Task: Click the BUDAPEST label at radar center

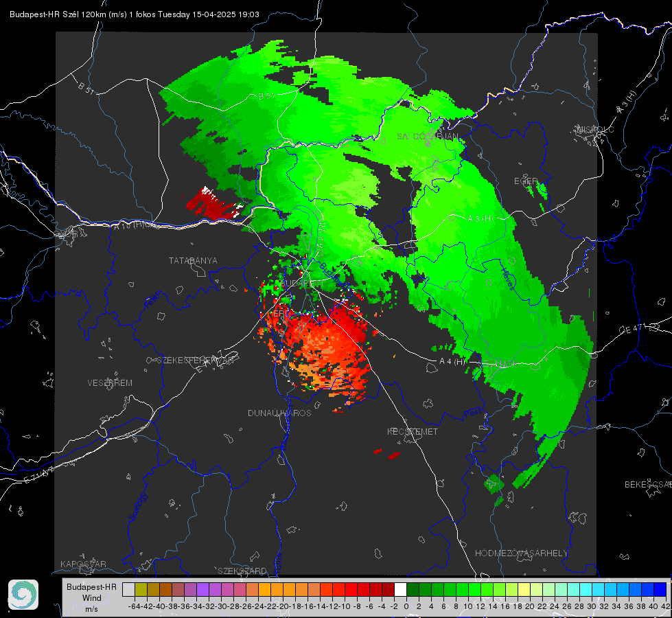Action: pos(303,284)
